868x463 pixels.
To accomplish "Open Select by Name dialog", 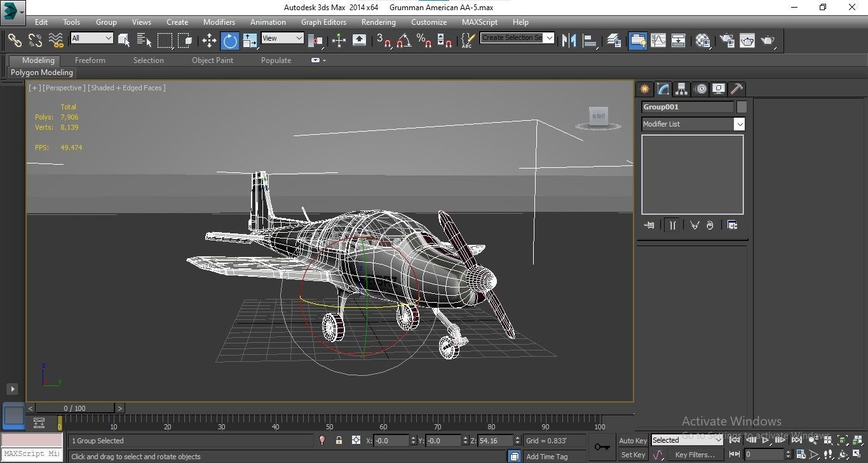I will (144, 41).
